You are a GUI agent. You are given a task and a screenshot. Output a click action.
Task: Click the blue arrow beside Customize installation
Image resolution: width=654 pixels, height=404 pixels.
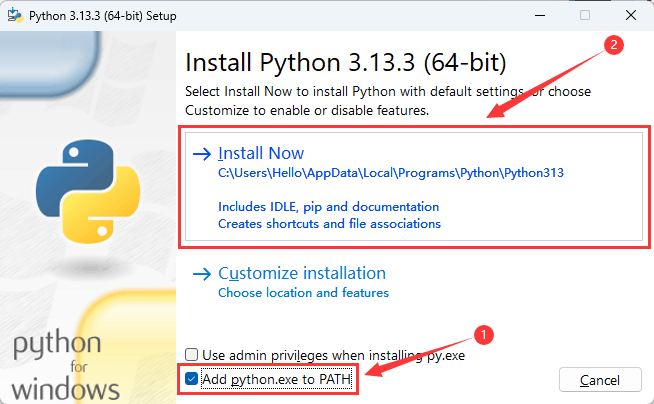click(x=202, y=274)
